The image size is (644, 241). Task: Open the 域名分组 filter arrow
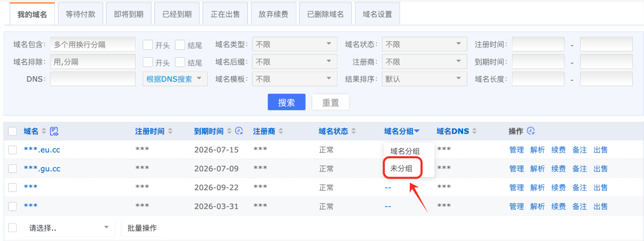417,131
